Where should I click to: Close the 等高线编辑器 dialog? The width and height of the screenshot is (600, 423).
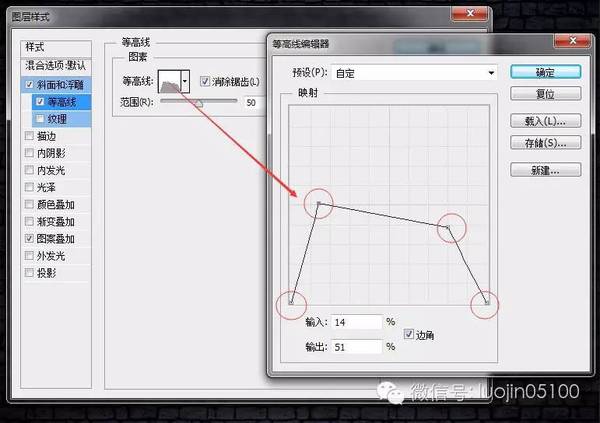pyautogui.click(x=572, y=41)
